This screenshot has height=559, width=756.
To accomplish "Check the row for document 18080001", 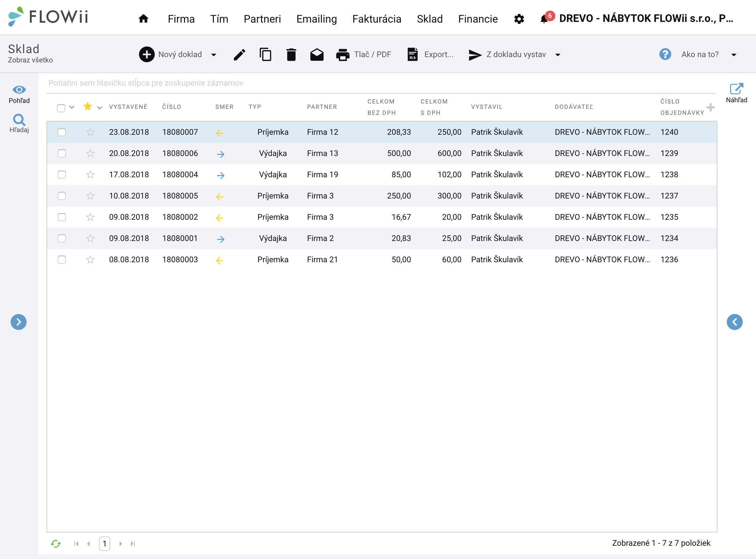I will 62,238.
